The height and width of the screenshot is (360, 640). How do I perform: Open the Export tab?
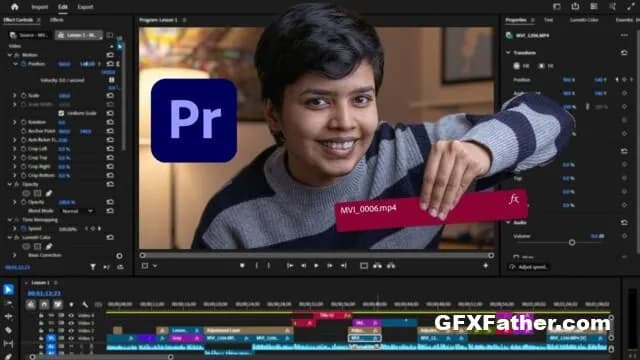click(x=85, y=7)
